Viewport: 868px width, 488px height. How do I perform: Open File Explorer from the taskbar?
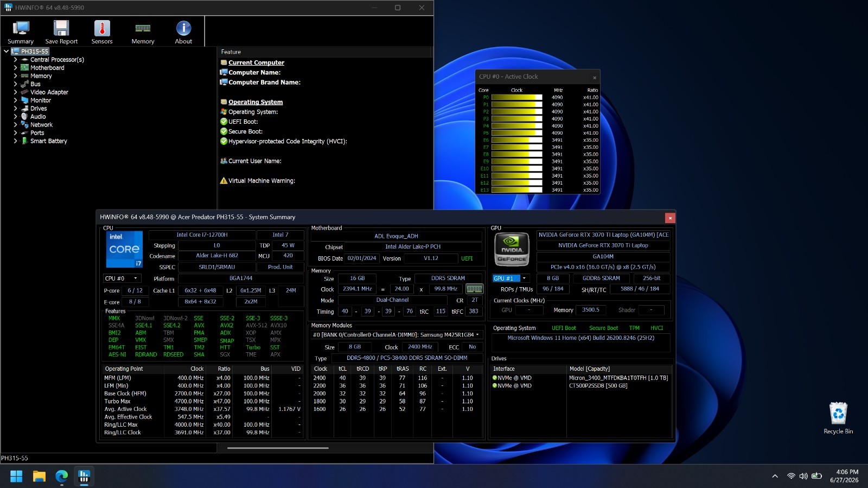coord(39,476)
